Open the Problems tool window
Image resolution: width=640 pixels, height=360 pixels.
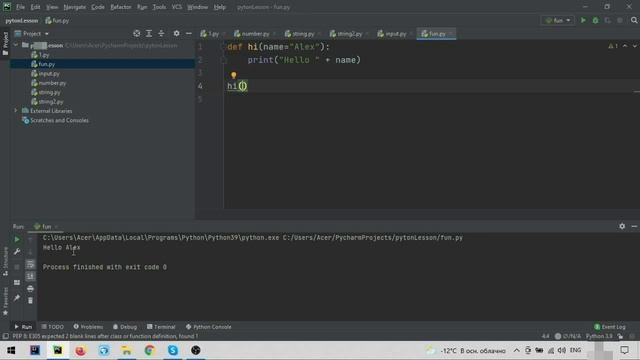click(88, 327)
